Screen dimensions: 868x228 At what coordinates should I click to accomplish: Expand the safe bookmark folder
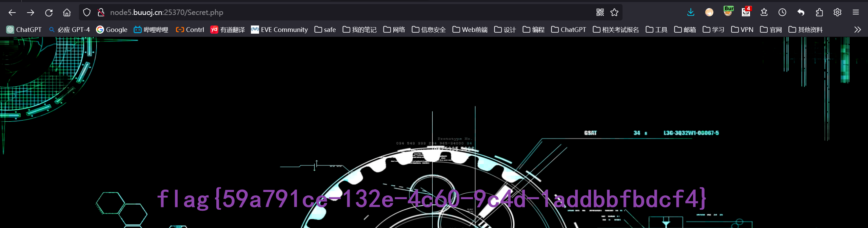[x=325, y=30]
